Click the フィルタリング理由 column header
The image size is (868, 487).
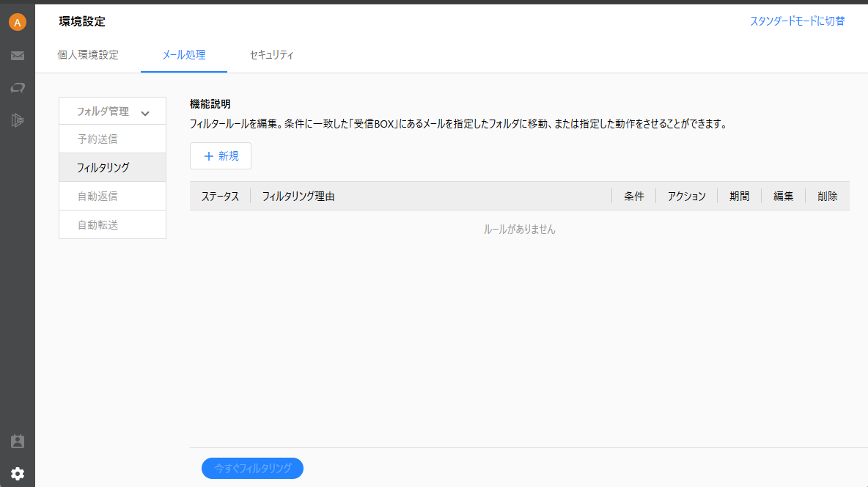tap(298, 196)
